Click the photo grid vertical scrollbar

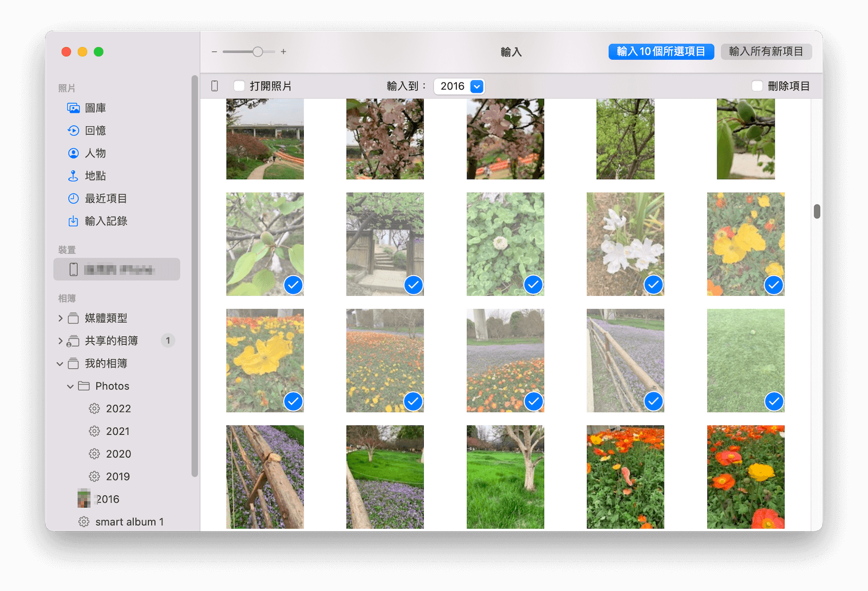click(x=817, y=211)
